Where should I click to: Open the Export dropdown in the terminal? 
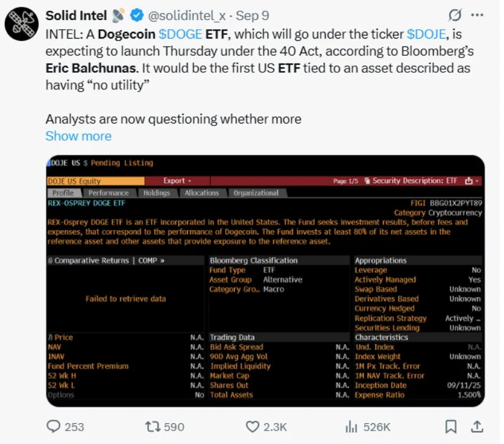click(177, 181)
